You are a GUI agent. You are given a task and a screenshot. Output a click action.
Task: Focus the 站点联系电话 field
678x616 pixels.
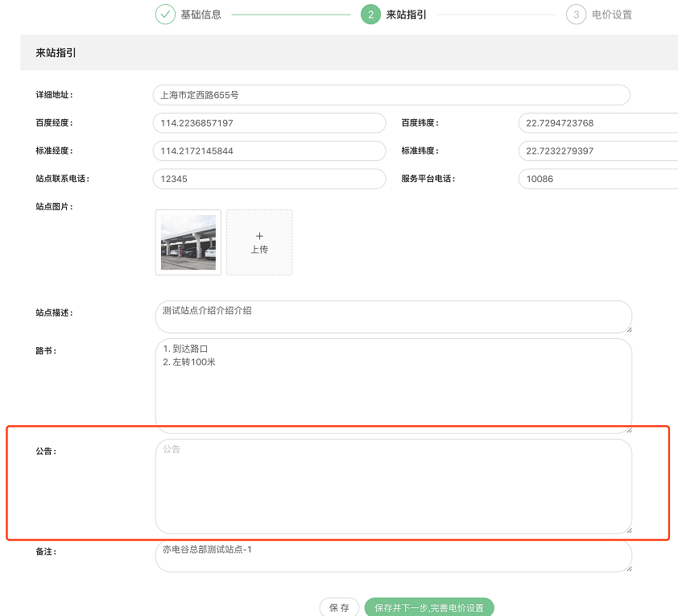[269, 179]
